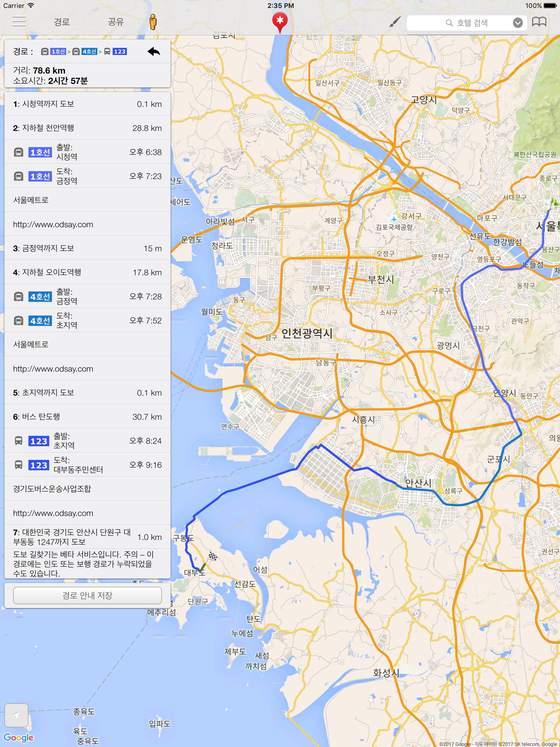The image size is (560, 747).
Task: Tap the red star pin marker
Action: (280, 22)
